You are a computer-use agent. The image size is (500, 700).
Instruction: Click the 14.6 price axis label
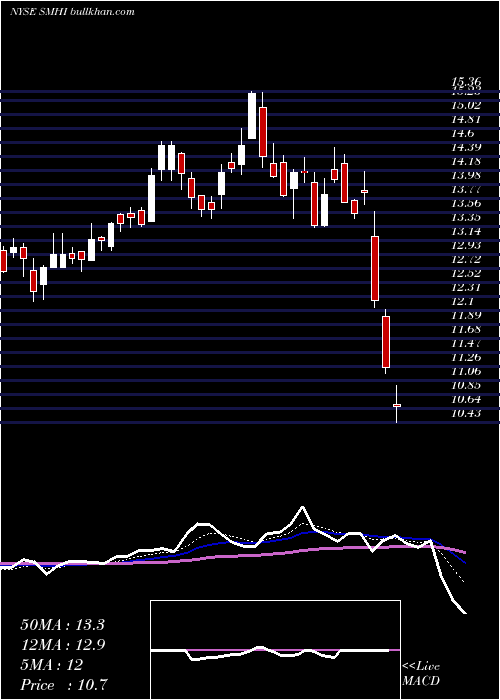coord(462,133)
